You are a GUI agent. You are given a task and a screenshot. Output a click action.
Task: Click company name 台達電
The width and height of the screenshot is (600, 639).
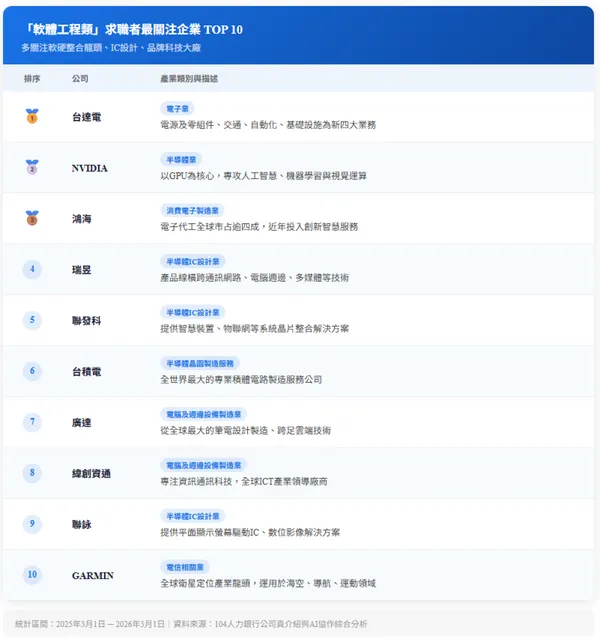click(86, 117)
